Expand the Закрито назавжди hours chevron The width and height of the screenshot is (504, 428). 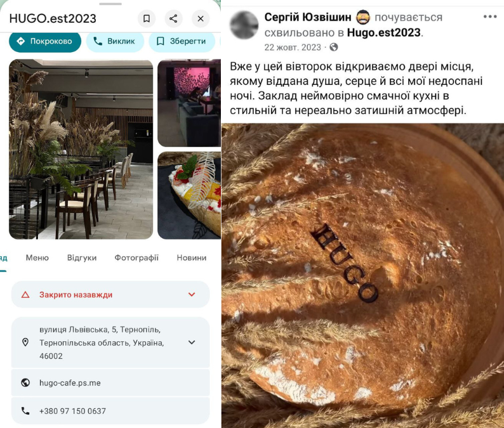[x=192, y=294]
